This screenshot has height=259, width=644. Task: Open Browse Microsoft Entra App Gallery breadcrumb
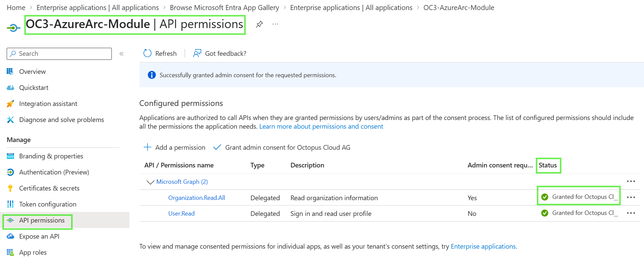click(x=224, y=8)
